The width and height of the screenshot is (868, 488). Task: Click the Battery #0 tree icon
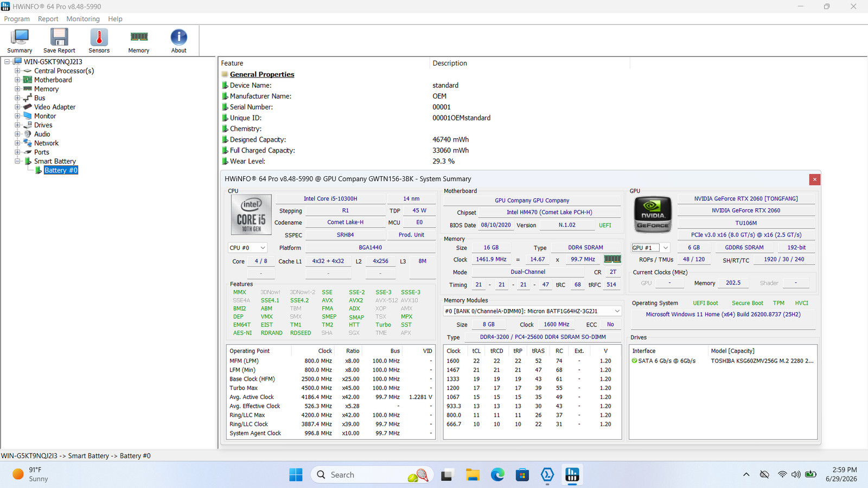(x=39, y=170)
